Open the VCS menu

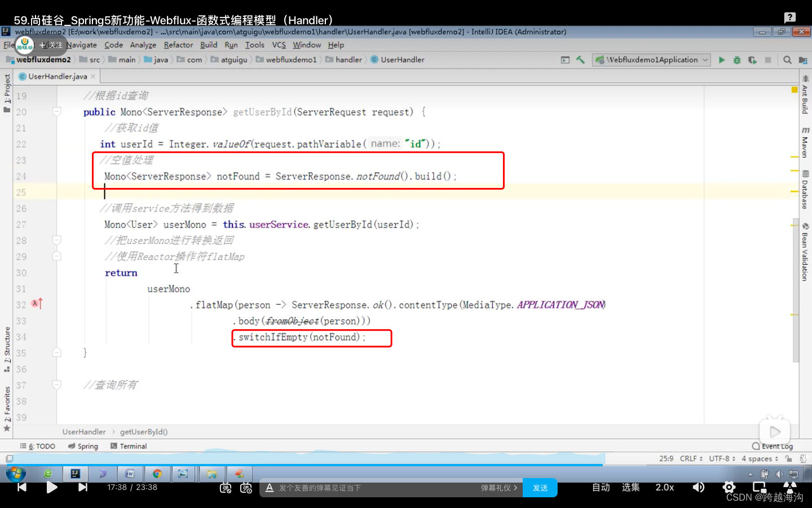(x=279, y=45)
